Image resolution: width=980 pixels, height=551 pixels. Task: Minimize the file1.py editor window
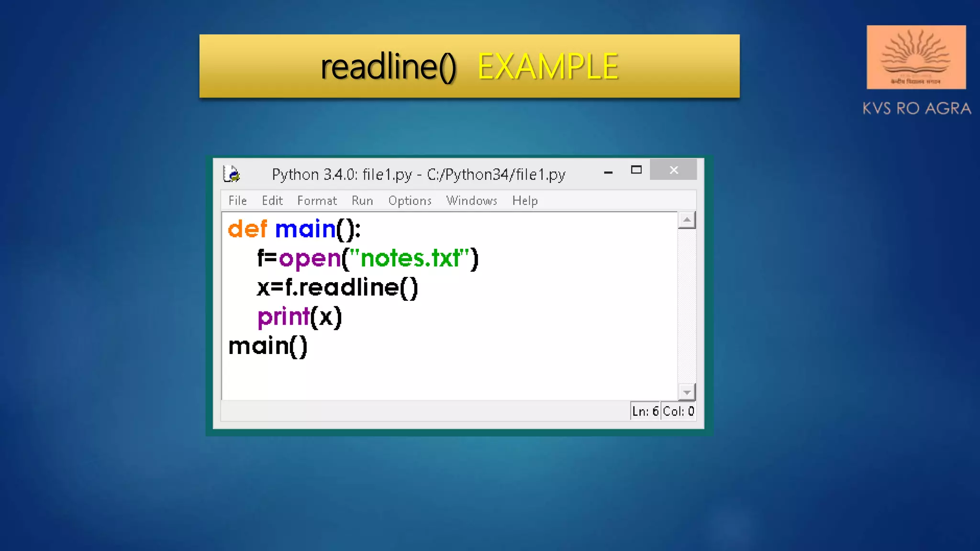(608, 171)
